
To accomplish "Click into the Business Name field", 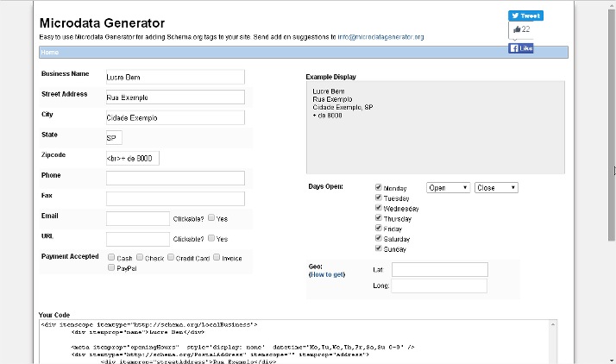I will [x=175, y=77].
